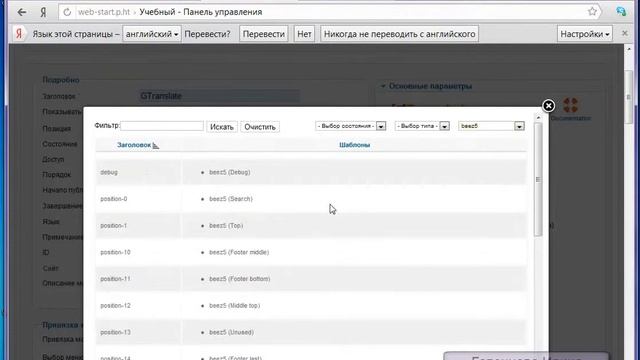Click GTranslate title field behind modal
640x360 pixels.
click(x=219, y=96)
